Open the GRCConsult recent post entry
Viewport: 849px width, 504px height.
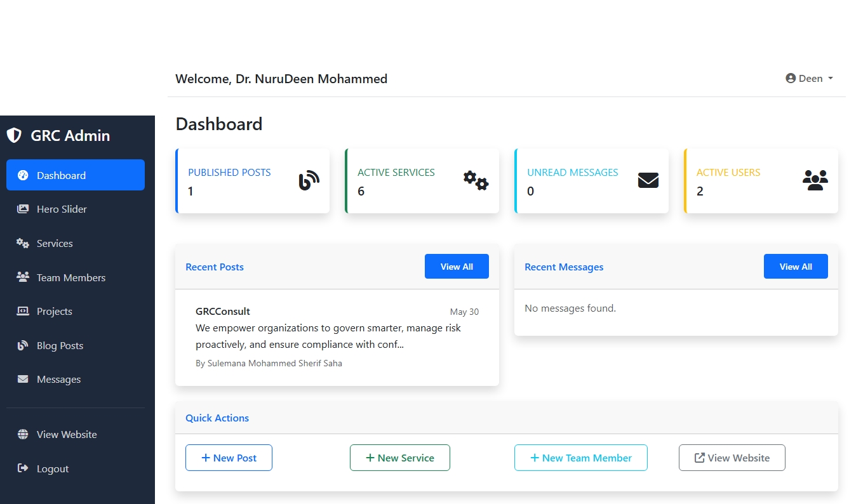223,312
